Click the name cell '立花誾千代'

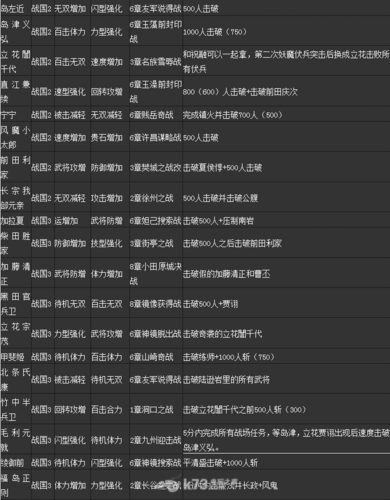(x=15, y=62)
